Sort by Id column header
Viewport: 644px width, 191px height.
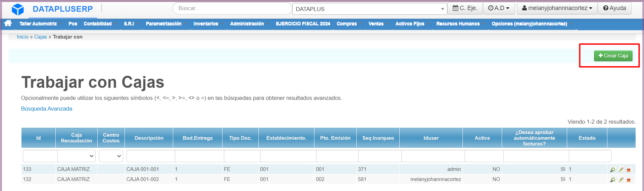(38, 138)
